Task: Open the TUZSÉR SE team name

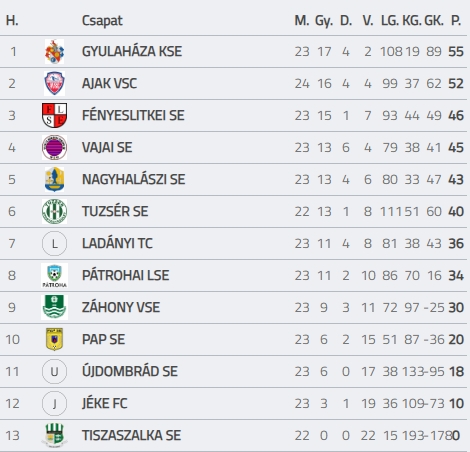Action: 115,211
